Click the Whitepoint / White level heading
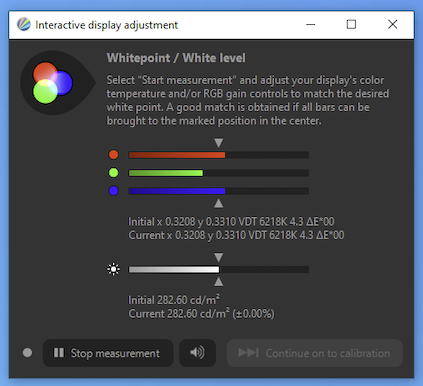 [x=176, y=58]
